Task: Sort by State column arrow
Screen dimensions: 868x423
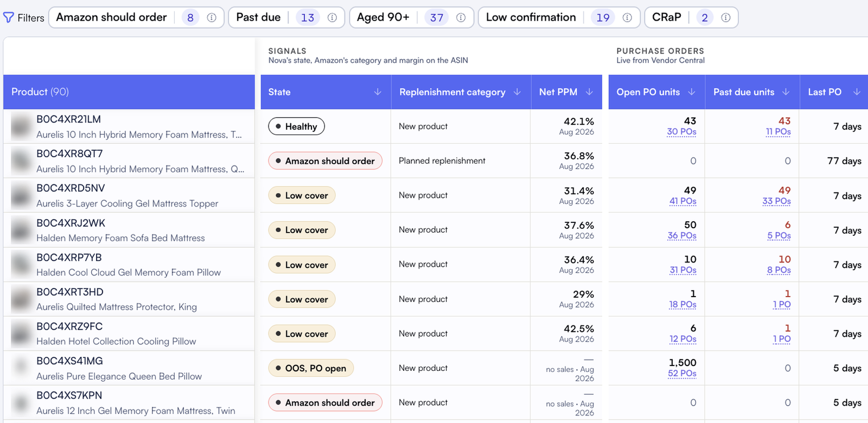Action: [x=378, y=92]
